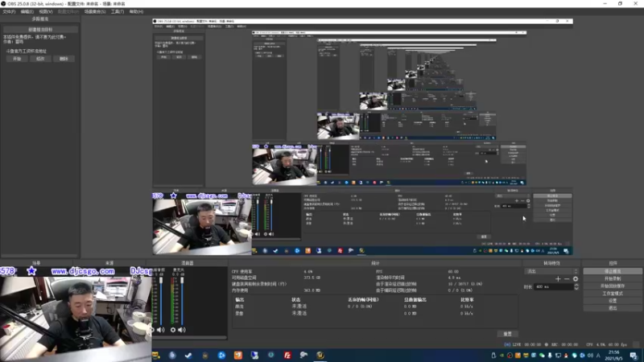Open the notification center icon

point(634,356)
